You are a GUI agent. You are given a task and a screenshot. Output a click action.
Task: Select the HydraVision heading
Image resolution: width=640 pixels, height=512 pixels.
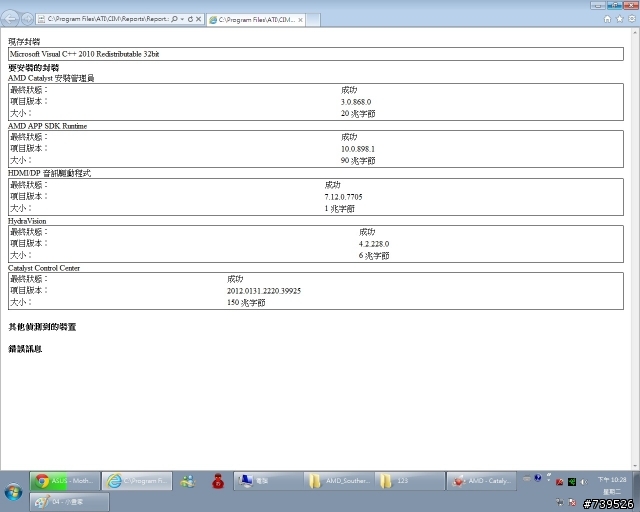click(x=27, y=221)
